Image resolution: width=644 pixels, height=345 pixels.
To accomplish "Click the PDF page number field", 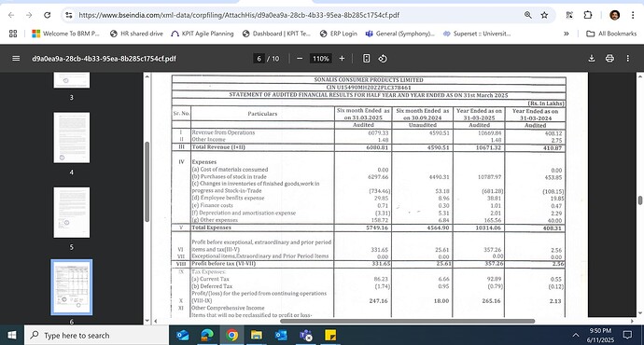I will click(259, 59).
